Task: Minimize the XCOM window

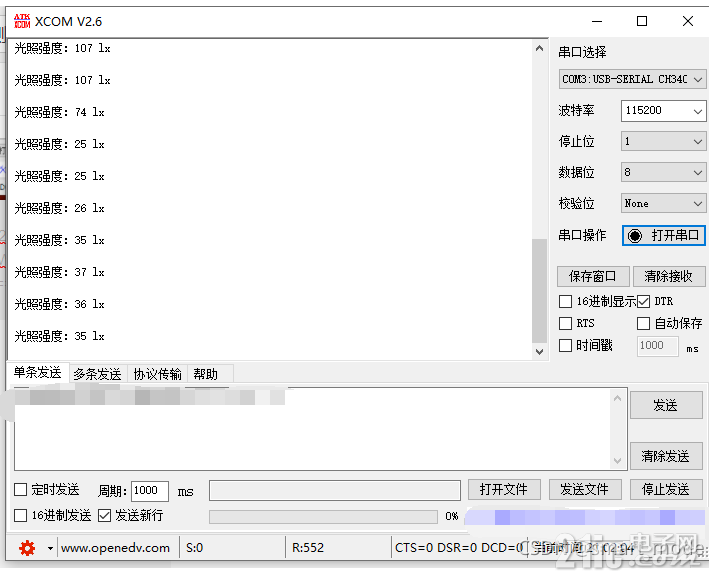Action: click(x=597, y=21)
